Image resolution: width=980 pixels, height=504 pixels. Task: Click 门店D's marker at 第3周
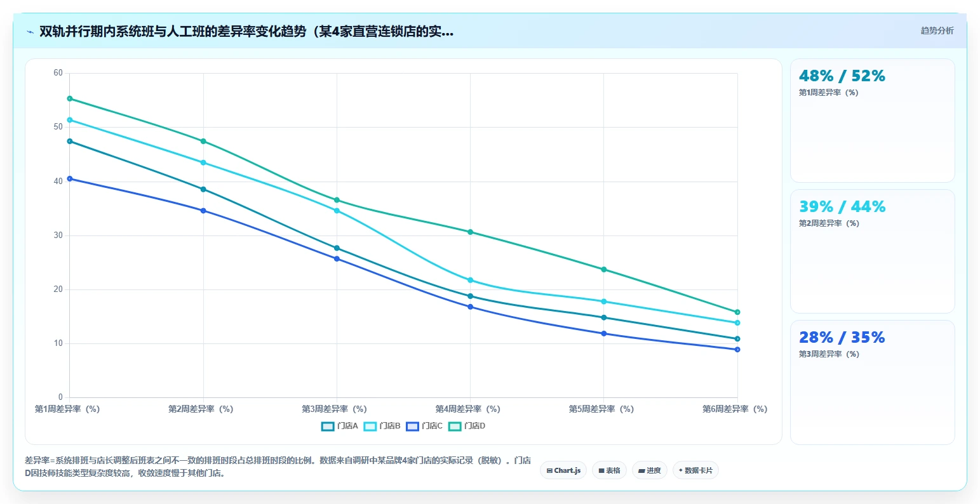337,200
